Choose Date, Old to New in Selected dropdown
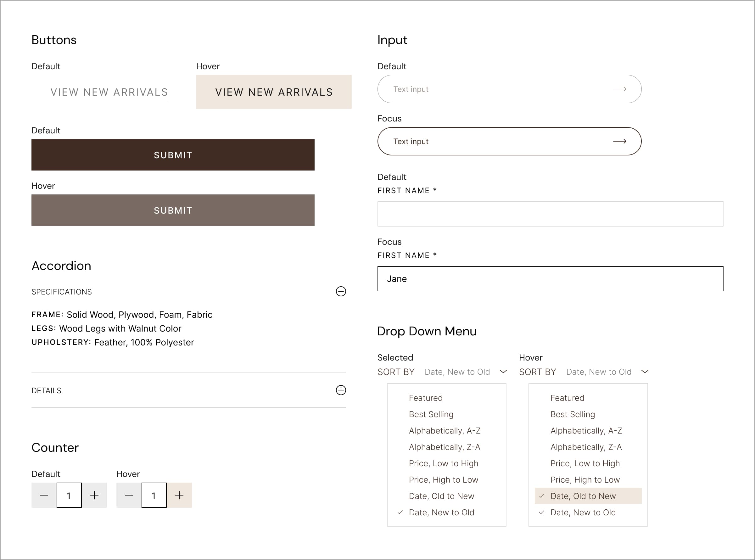This screenshot has height=560, width=755. tap(447, 496)
